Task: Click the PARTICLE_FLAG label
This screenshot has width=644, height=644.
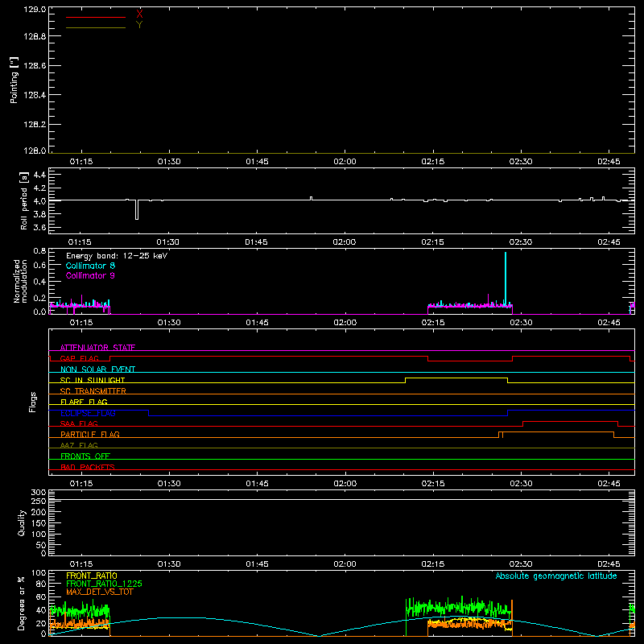Action: 90,434
